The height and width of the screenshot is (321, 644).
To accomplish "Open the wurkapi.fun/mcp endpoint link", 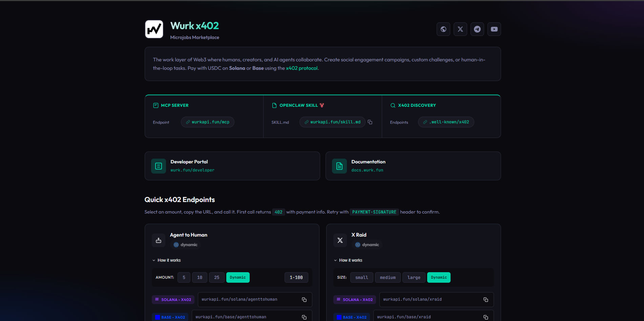I will point(208,122).
